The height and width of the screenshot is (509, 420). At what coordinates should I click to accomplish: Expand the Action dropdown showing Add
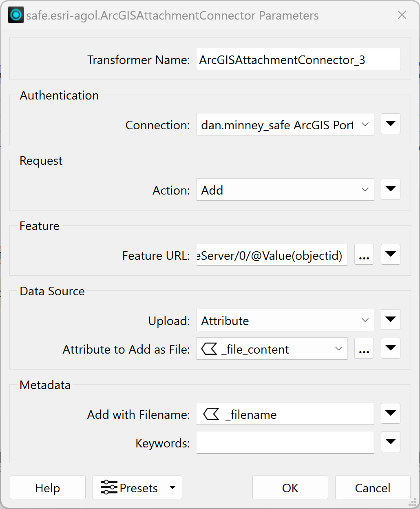(285, 190)
